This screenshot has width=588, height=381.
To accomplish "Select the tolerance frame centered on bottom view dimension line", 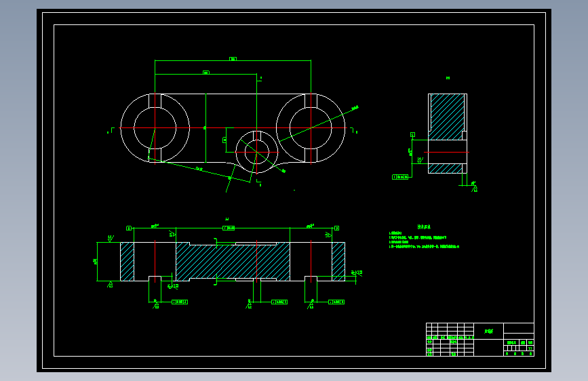I will 229,228.
